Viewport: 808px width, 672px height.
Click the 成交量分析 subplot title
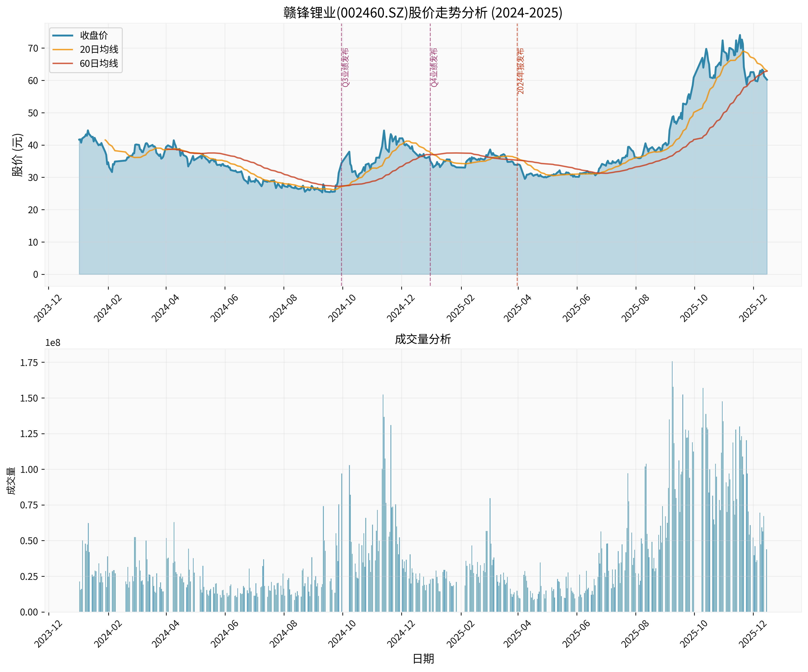point(423,339)
